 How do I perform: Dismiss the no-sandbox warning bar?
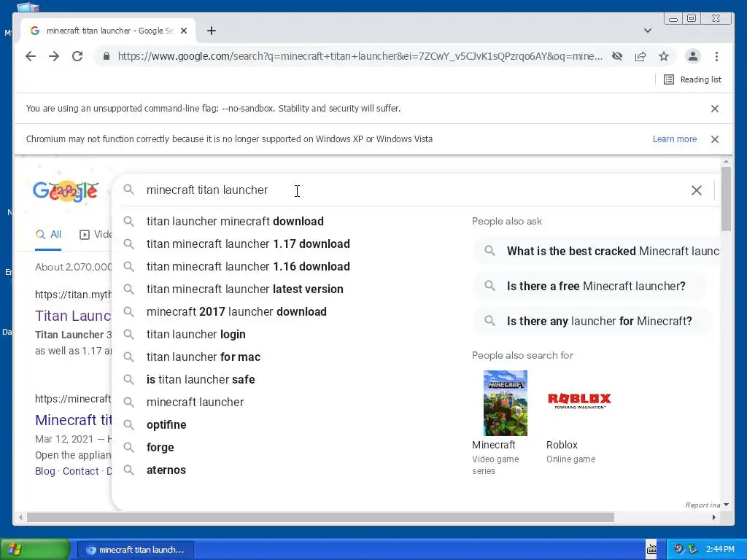(x=715, y=109)
